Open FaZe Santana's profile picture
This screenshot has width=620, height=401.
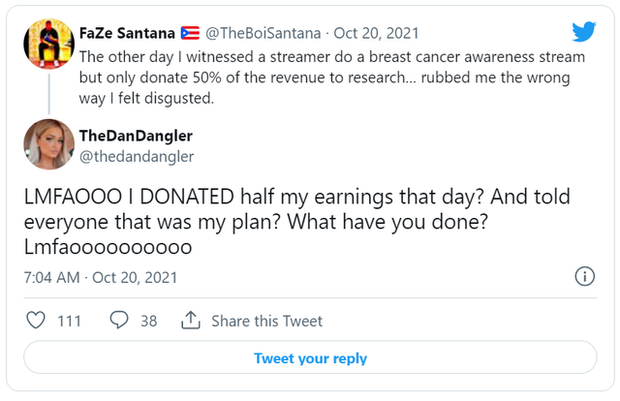point(49,44)
